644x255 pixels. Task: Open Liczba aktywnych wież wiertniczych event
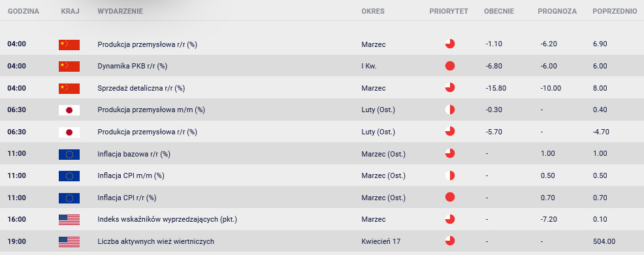tap(156, 241)
